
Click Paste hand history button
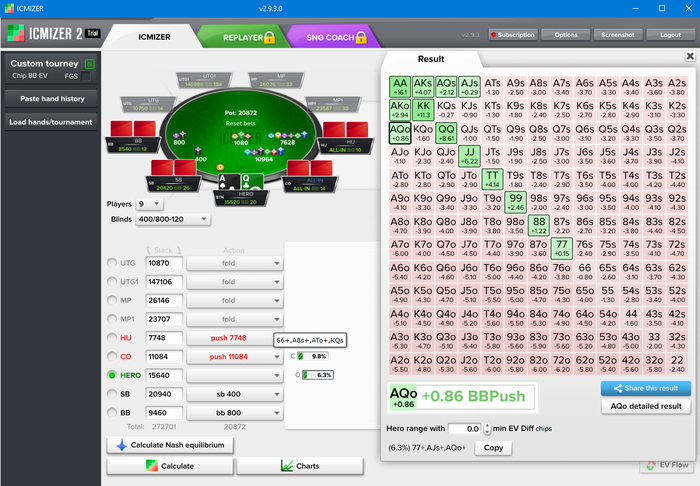[52, 99]
